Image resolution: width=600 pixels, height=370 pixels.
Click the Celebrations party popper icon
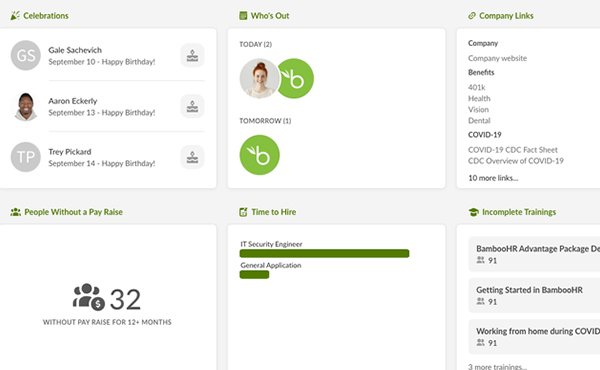pyautogui.click(x=15, y=16)
